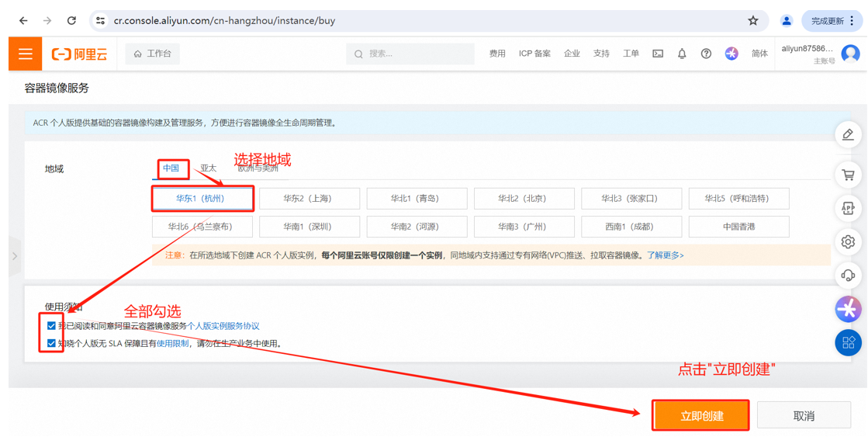Screen dimensions: 868x437
Task: Open the 支持 menu
Action: (x=601, y=54)
